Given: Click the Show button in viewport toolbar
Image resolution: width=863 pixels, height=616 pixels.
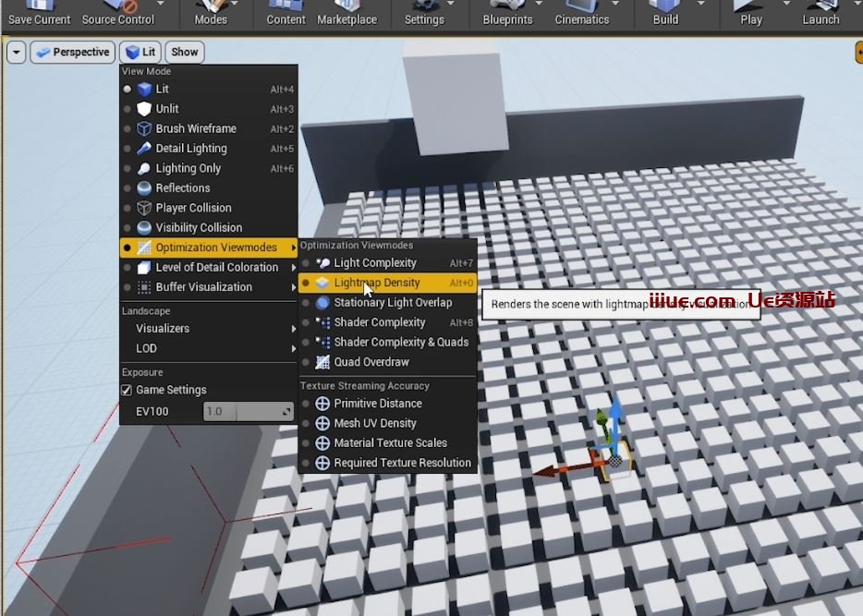Looking at the screenshot, I should coord(185,53).
